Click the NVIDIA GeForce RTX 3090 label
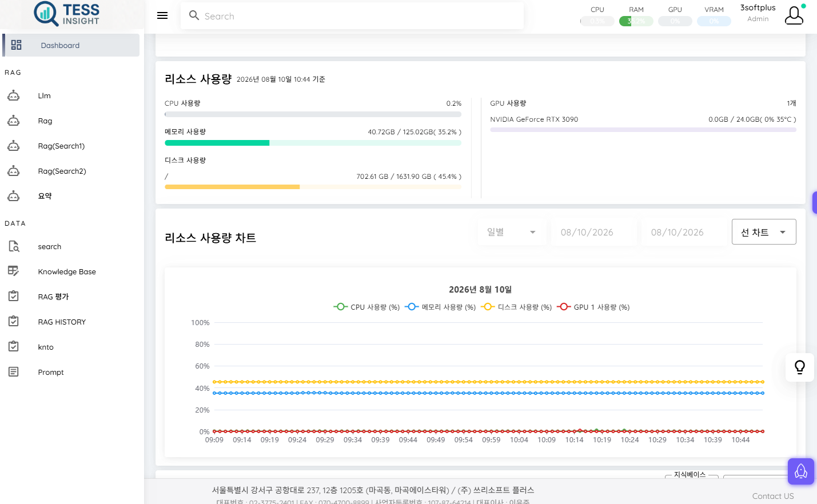Image resolution: width=817 pixels, height=504 pixels. pos(534,119)
